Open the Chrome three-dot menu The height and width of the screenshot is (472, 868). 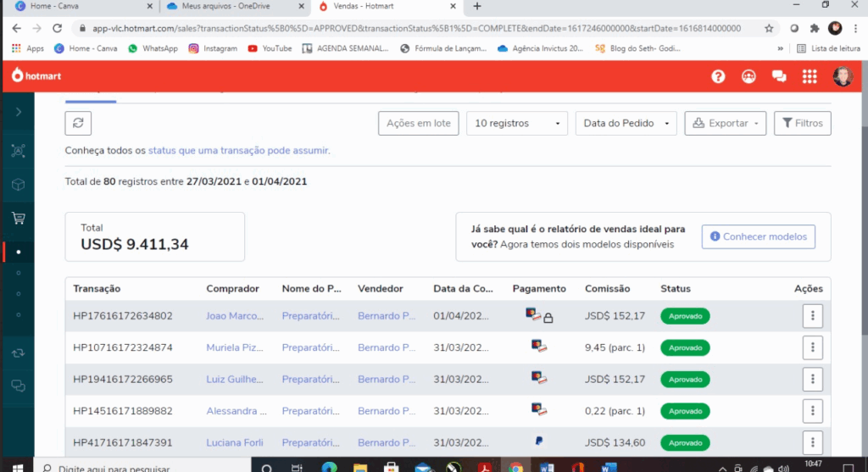tap(856, 28)
